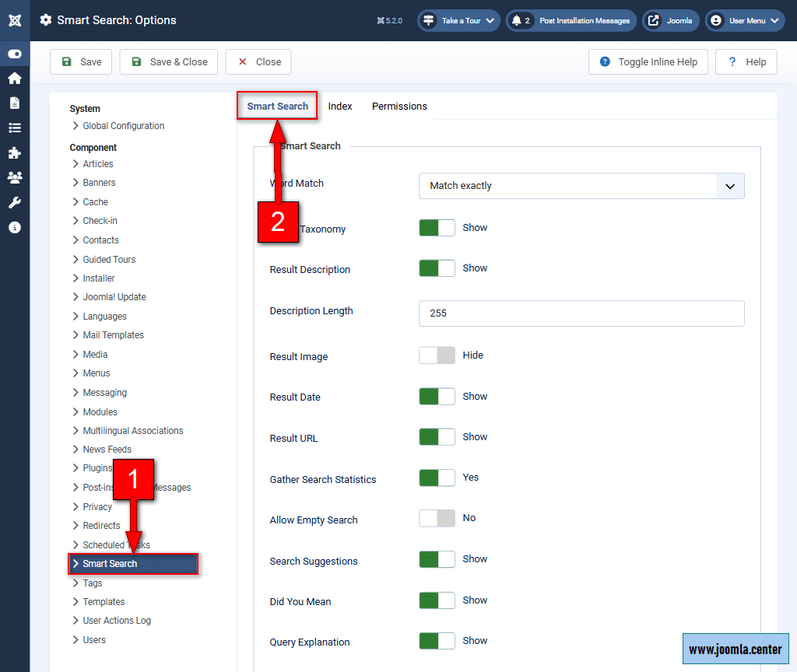Click the question mark icon on Help button
The image size is (797, 672).
click(732, 61)
